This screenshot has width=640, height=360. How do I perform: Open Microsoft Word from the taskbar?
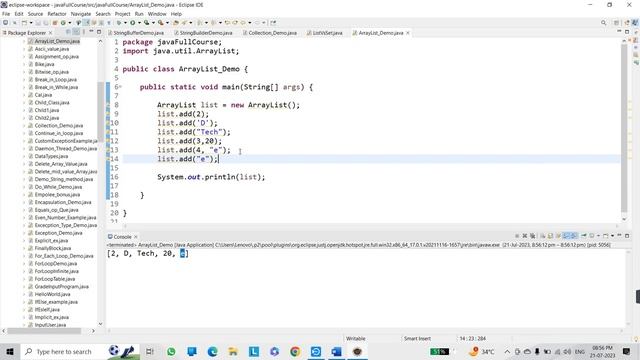coord(336,351)
